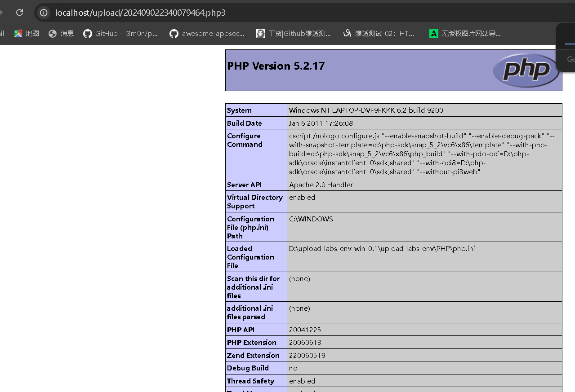Select the Windows NT LAPTOP-DVF9FKKK value

[366, 110]
